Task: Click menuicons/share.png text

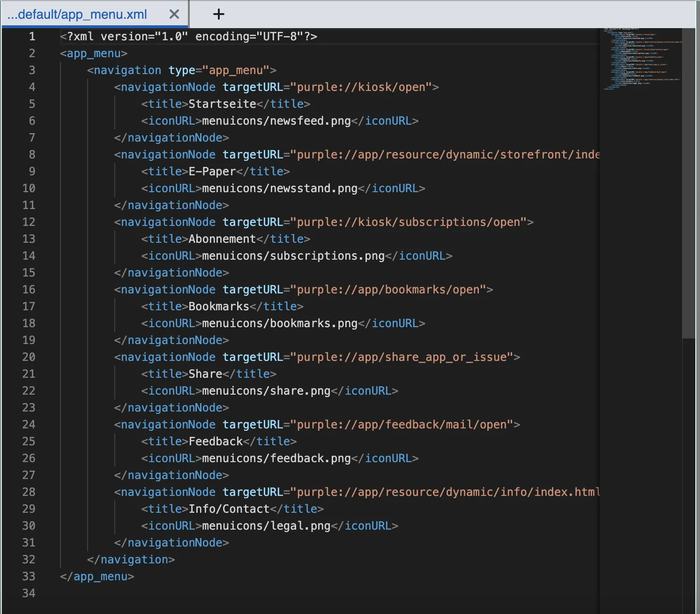Action: pos(267,391)
